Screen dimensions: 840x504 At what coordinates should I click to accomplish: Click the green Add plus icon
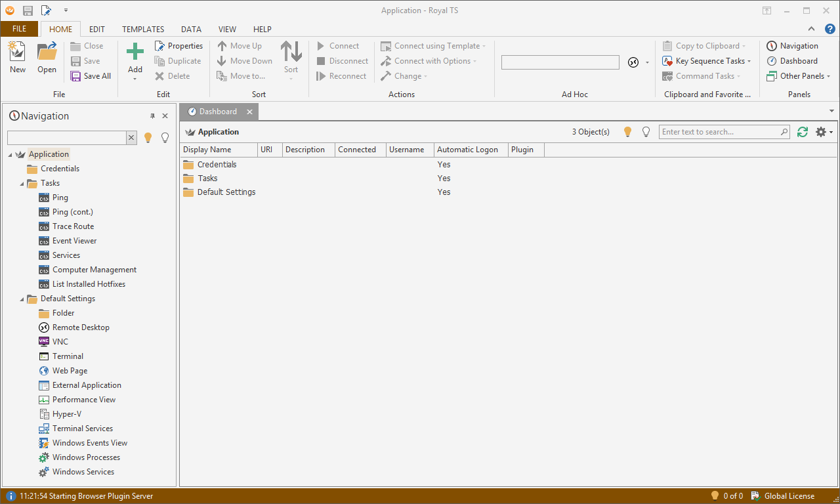tap(135, 52)
